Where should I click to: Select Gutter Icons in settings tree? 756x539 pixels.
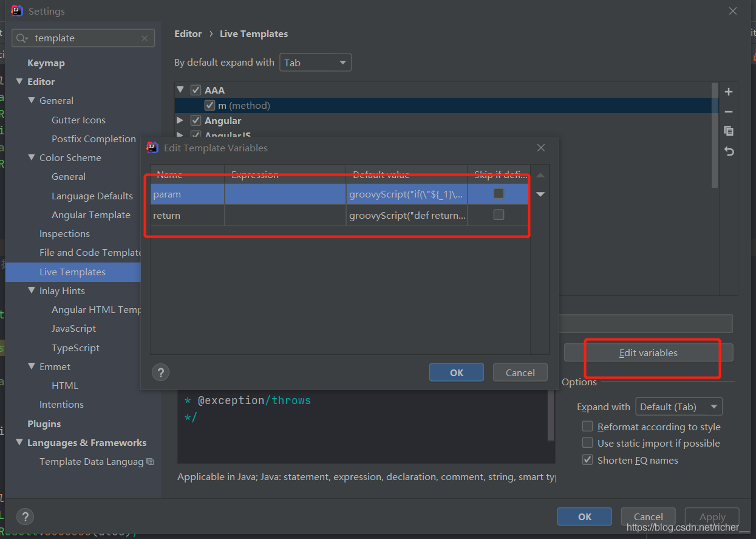[78, 120]
